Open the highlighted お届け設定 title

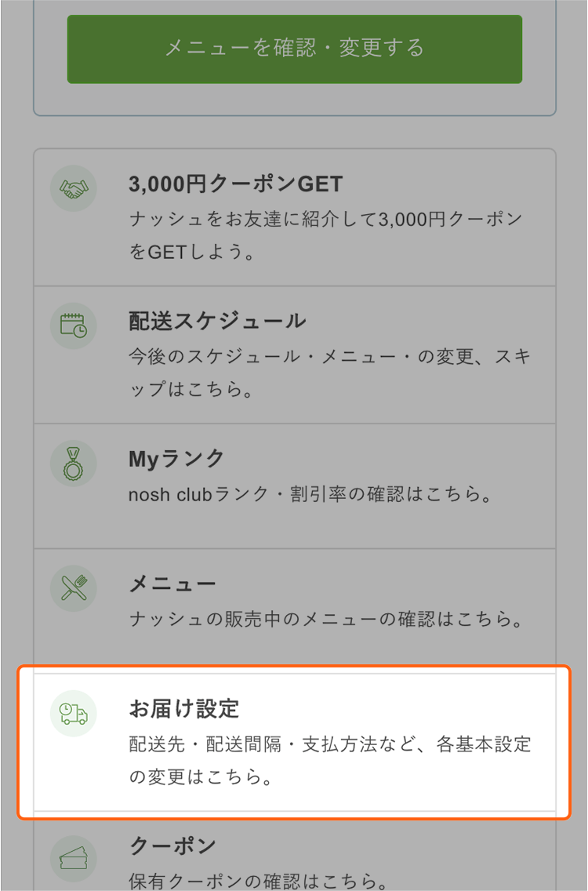pos(184,709)
